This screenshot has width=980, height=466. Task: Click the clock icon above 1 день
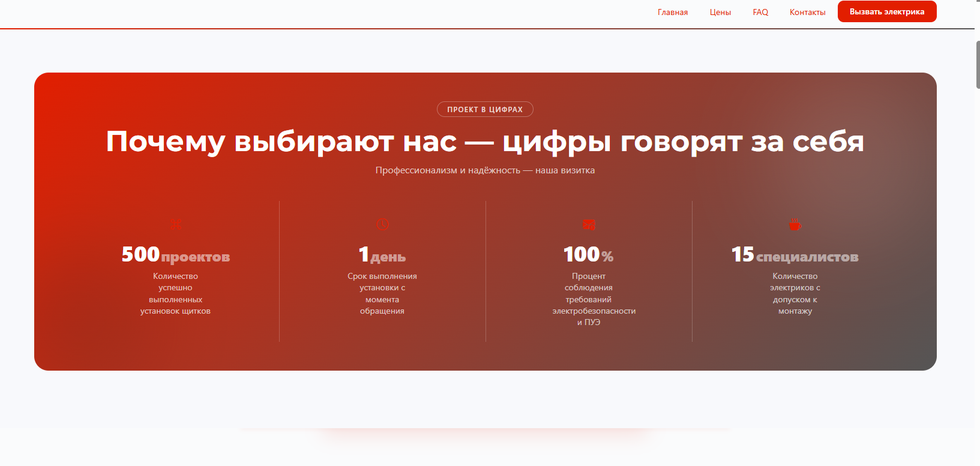tap(382, 224)
